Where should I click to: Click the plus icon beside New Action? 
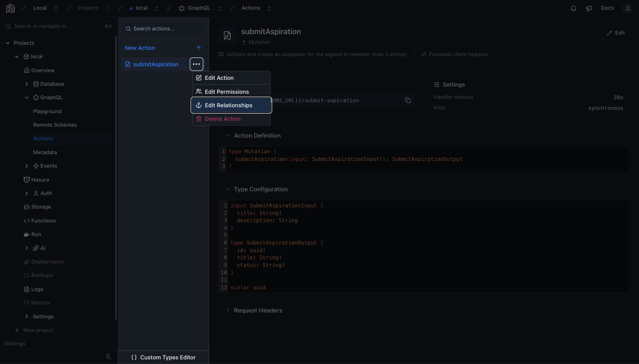199,48
